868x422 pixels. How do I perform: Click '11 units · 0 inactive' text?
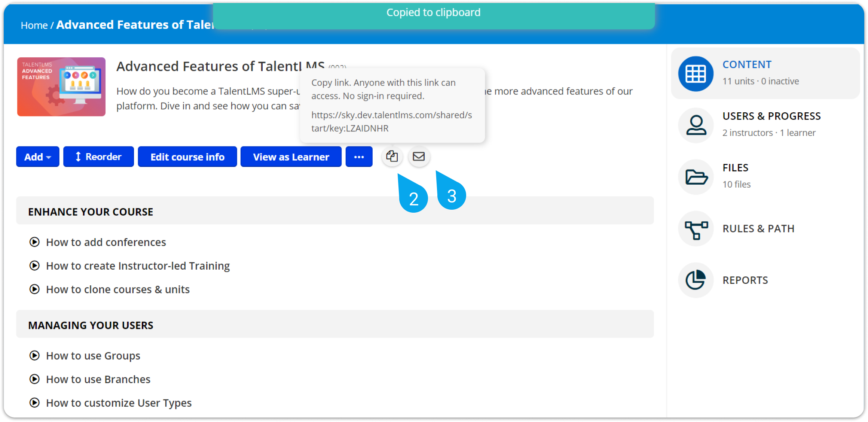(x=761, y=81)
